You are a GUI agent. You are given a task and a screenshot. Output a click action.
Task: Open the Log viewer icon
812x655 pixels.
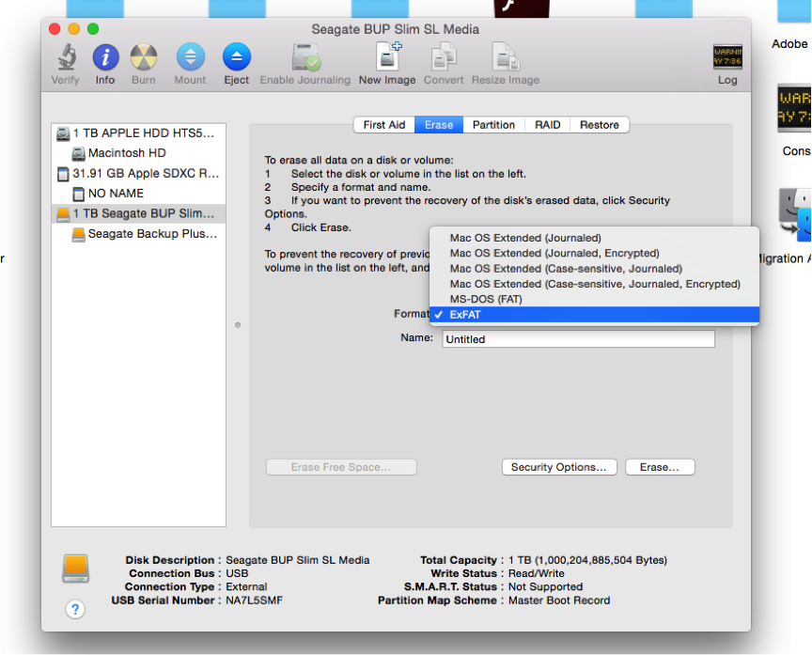[x=727, y=57]
